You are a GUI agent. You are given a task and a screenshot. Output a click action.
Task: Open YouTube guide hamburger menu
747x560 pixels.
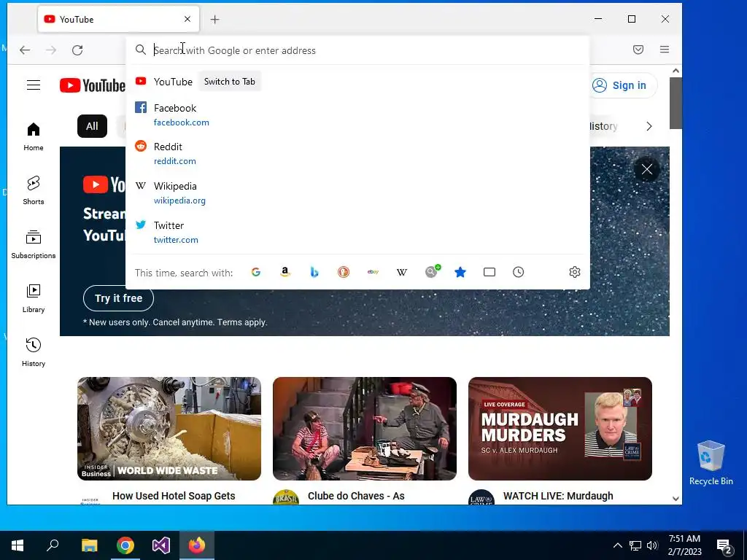[x=34, y=85]
